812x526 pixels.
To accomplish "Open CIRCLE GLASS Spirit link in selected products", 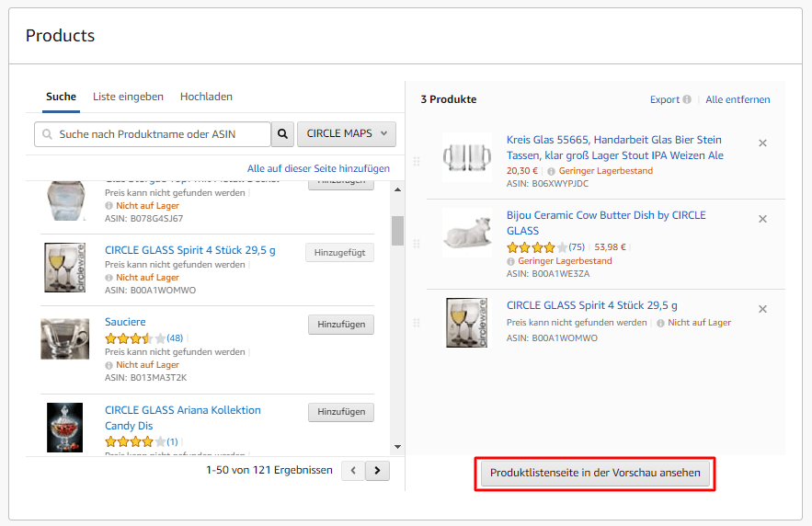I will click(592, 305).
